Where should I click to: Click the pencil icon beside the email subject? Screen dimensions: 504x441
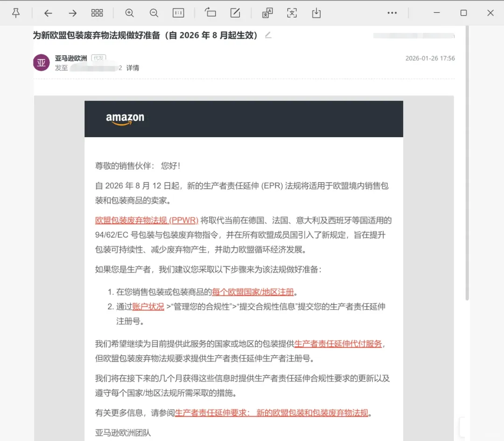click(268, 35)
